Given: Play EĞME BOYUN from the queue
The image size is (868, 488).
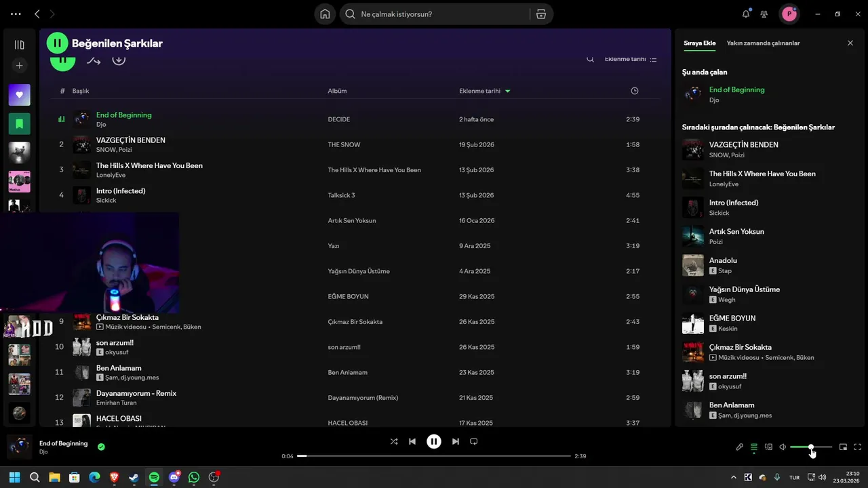Looking at the screenshot, I should (768, 323).
